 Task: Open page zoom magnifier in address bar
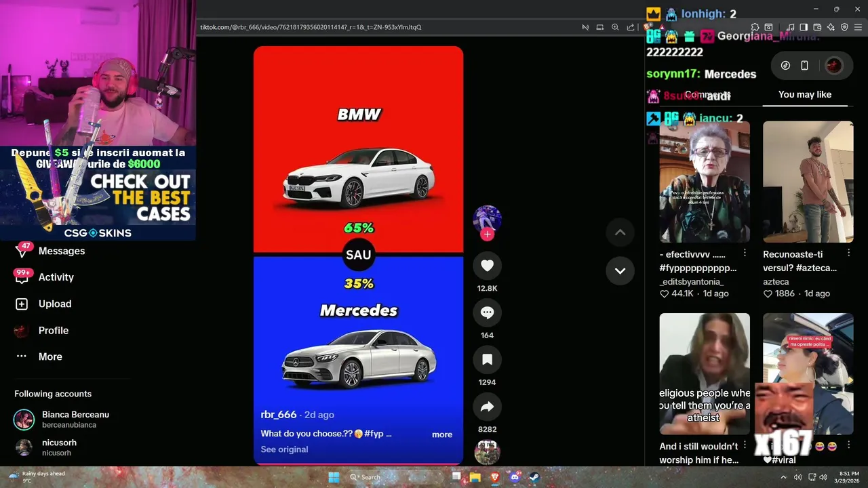(x=615, y=27)
